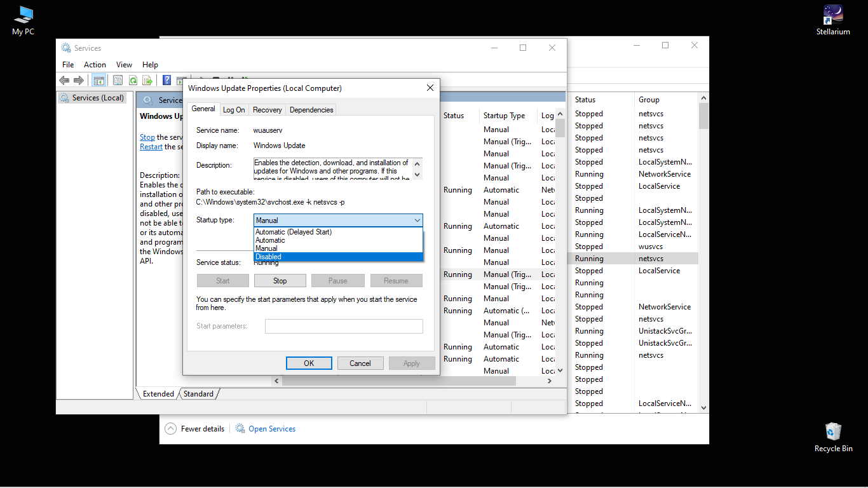Switch to Standard view tab
868x488 pixels.
(199, 394)
